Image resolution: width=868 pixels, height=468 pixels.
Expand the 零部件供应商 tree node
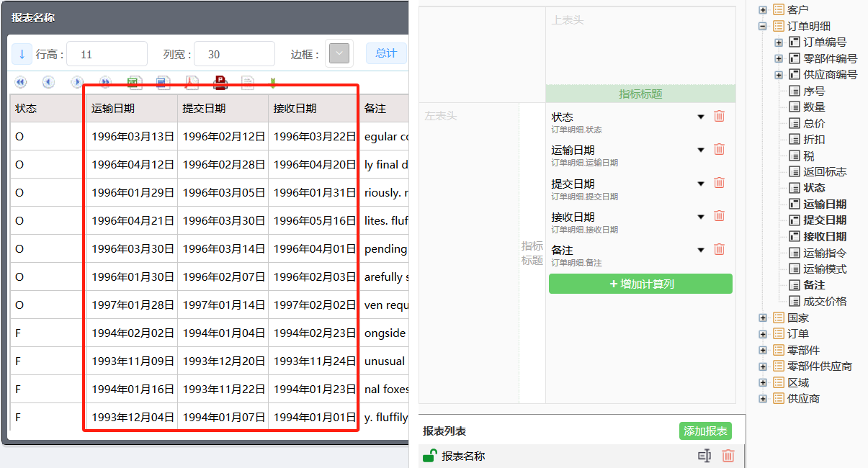coord(763,366)
